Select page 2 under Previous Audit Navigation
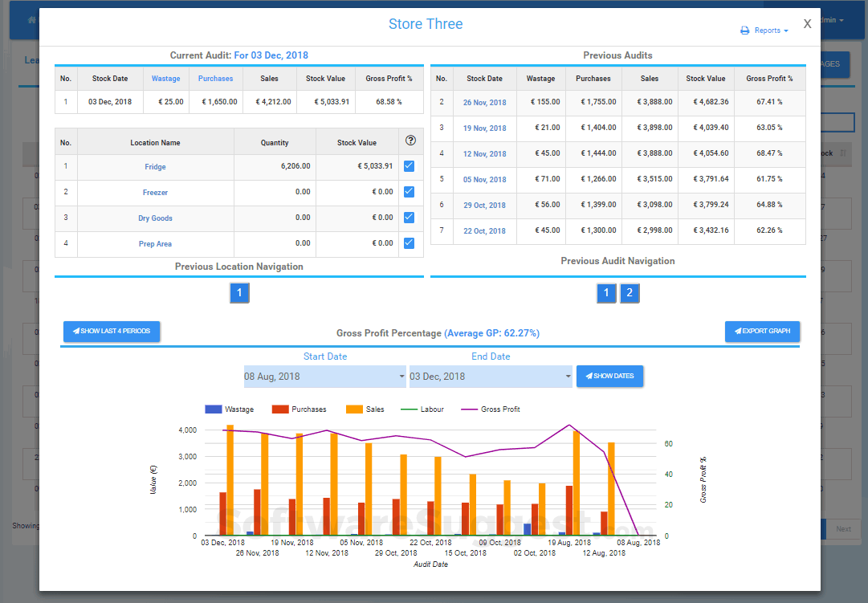This screenshot has width=868, height=603. coord(630,293)
